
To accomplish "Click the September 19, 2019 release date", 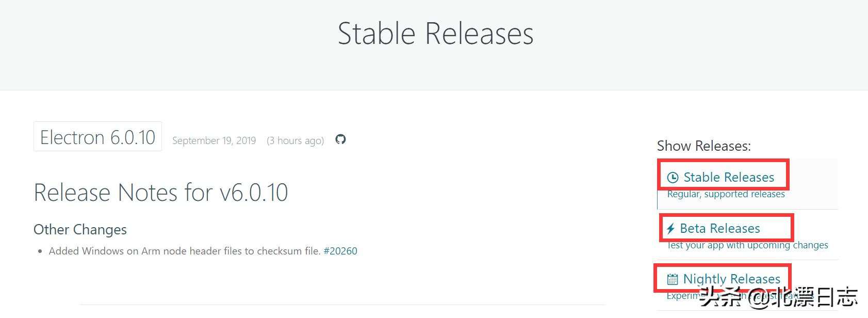I will pos(214,140).
